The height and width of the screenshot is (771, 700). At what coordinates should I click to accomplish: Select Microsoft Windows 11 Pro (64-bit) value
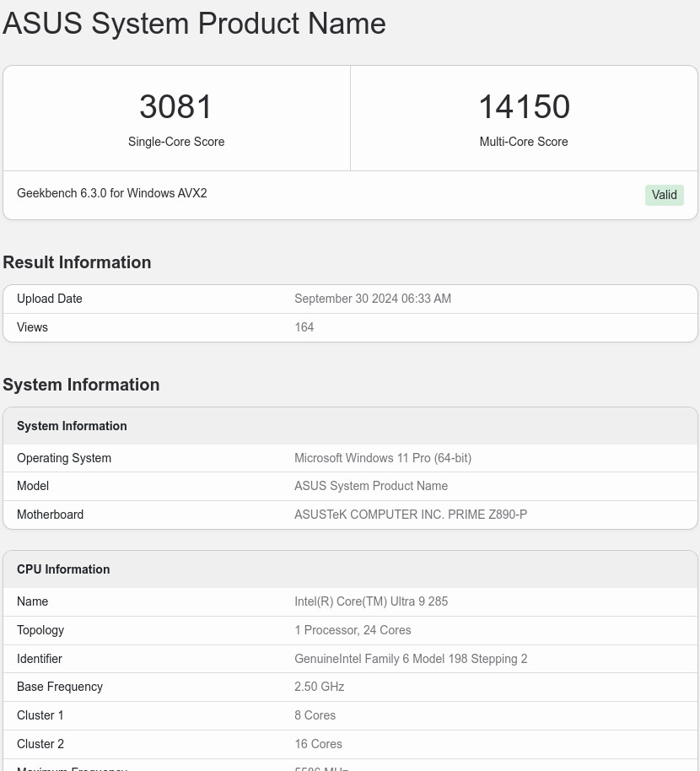(x=383, y=458)
